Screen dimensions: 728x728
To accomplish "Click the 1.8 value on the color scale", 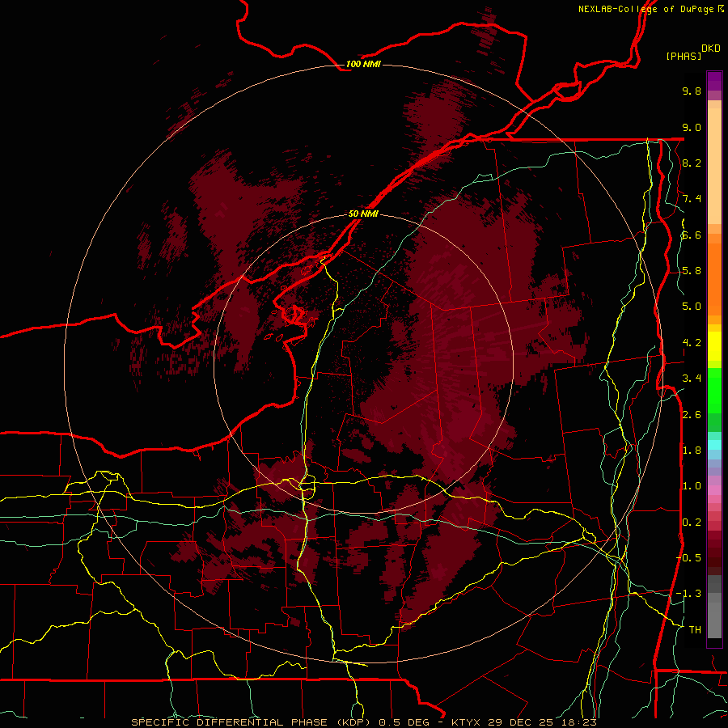I will pyautogui.click(x=692, y=451).
